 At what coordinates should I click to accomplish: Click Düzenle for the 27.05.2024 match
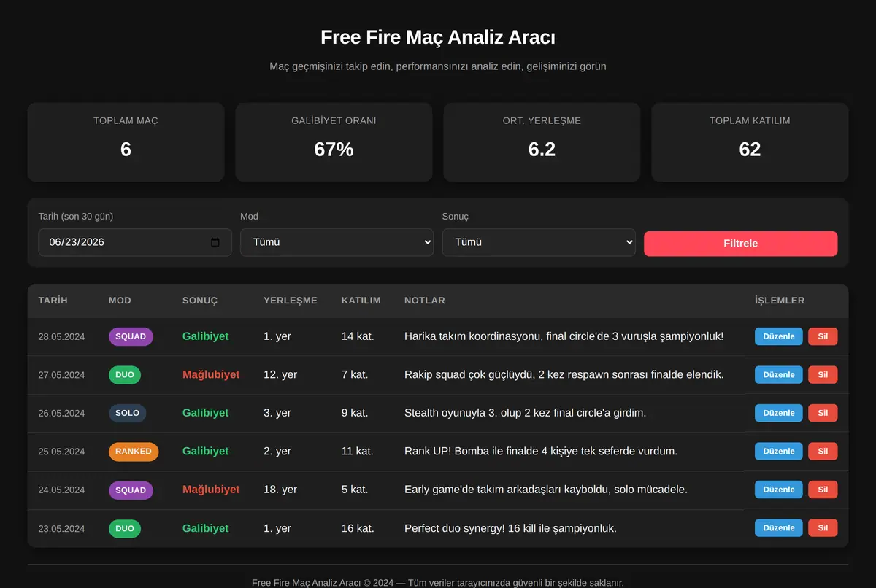[x=779, y=375]
